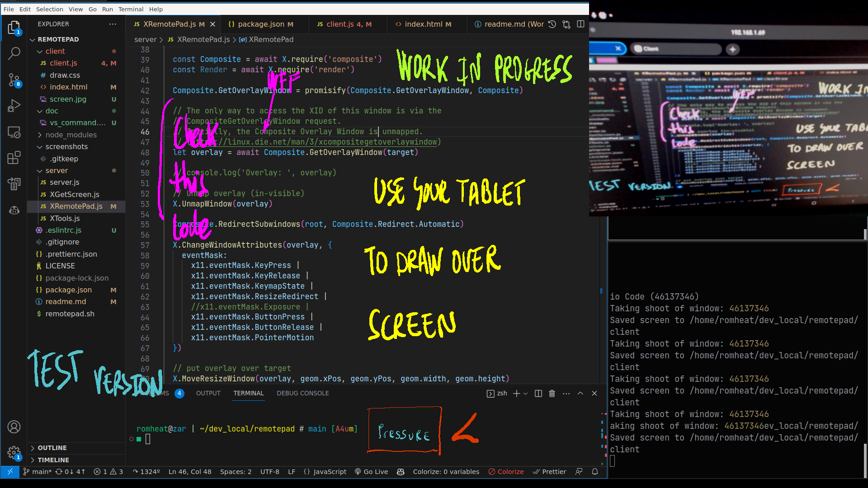Open notifications bell in status bar
Screen dimensions: 868x488
(x=595, y=472)
